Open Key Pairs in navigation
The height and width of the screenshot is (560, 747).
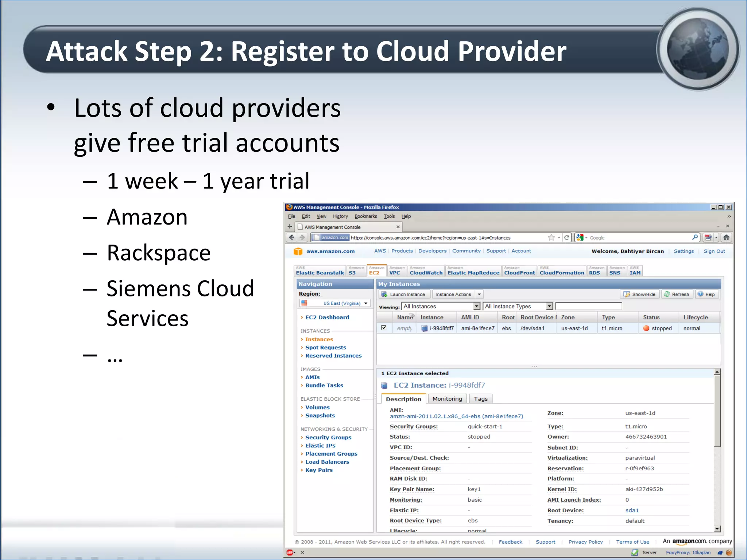pos(319,470)
